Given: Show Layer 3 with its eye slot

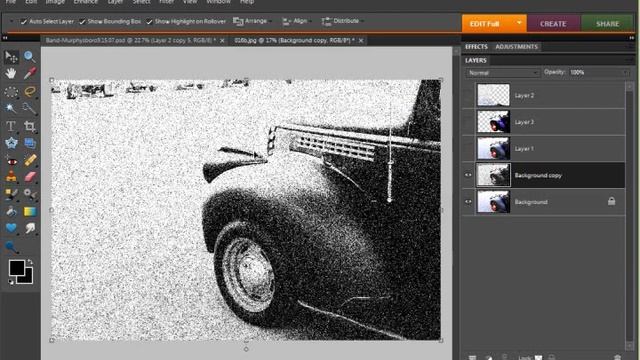Looking at the screenshot, I should tap(469, 122).
